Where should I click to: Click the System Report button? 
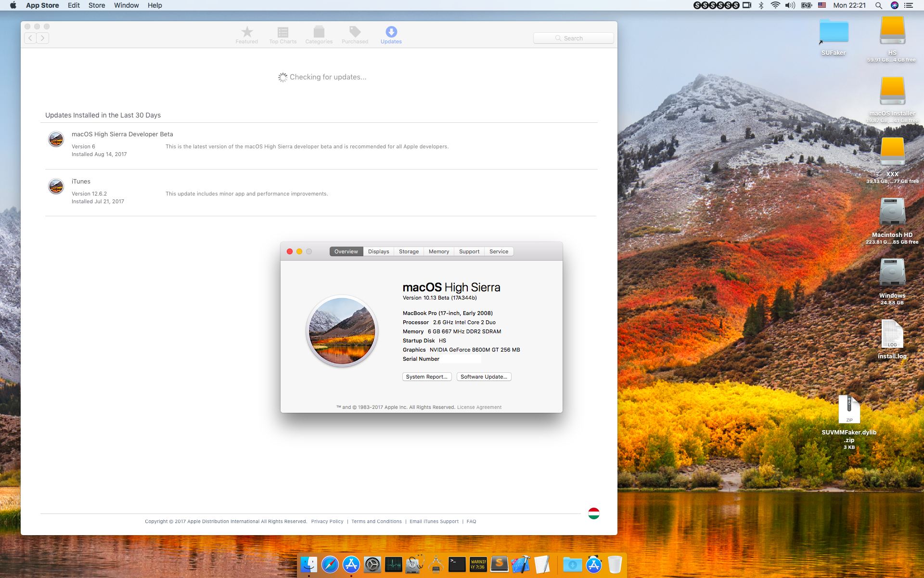pyautogui.click(x=427, y=377)
